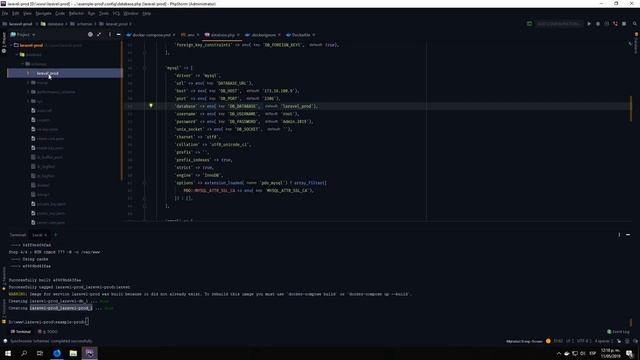Click the Windows Start button

coord(8,353)
